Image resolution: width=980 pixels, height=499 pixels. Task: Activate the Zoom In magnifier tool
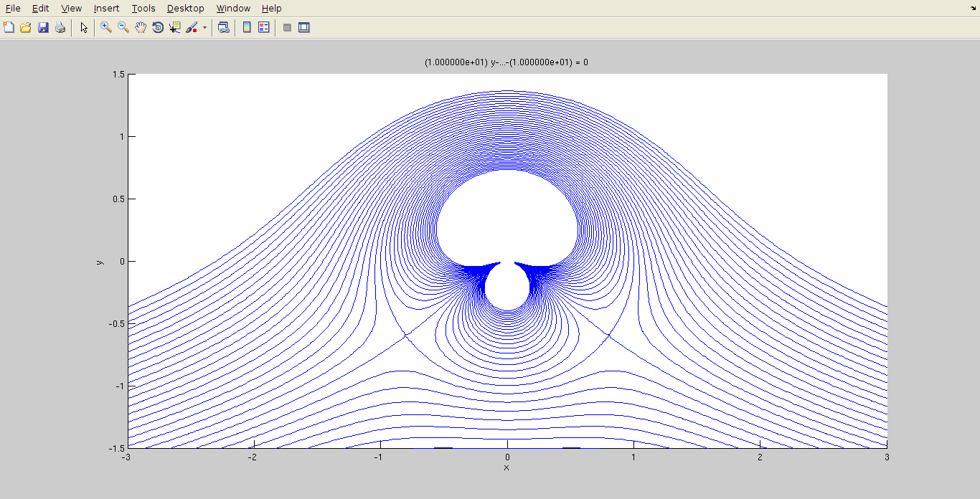click(x=106, y=28)
